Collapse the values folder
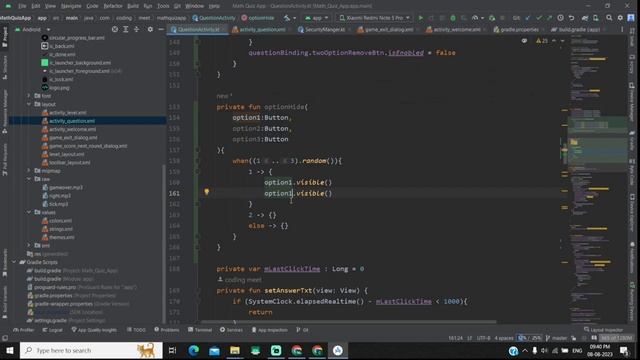 29,212
